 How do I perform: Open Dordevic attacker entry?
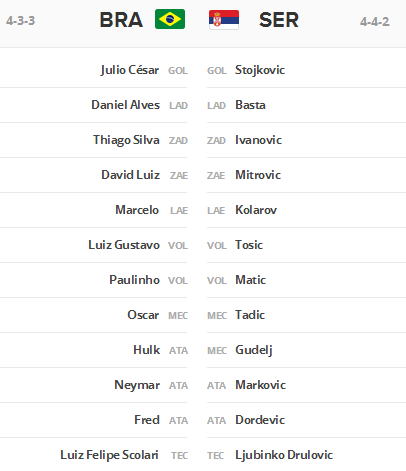point(260,420)
